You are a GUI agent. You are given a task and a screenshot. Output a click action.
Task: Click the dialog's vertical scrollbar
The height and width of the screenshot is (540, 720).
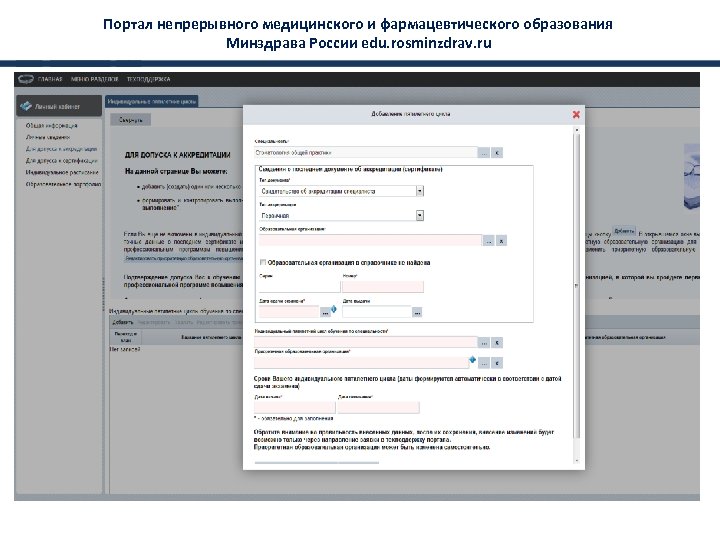577,285
